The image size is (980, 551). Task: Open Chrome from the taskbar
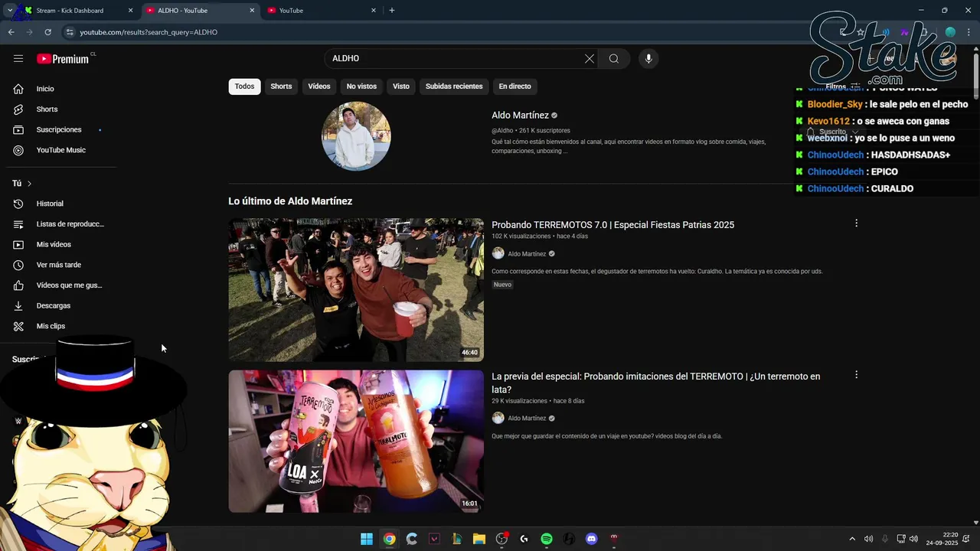(x=389, y=539)
